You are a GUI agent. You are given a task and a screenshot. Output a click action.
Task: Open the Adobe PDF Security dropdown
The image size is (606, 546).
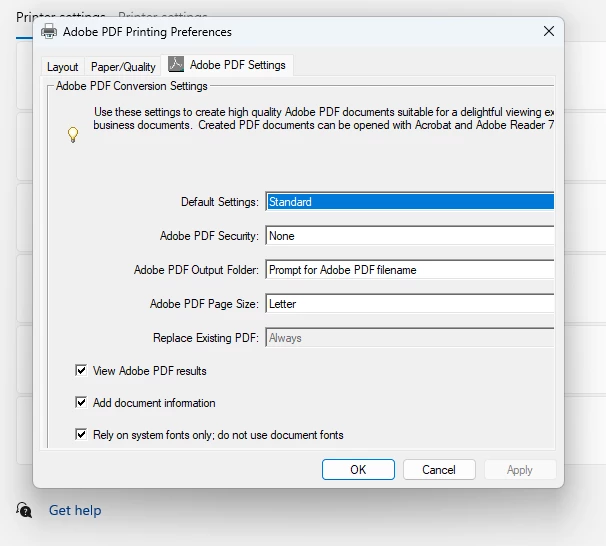click(x=410, y=236)
